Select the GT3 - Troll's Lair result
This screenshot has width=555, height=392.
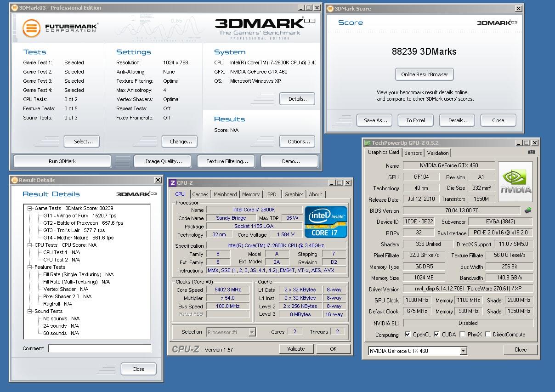pos(74,230)
